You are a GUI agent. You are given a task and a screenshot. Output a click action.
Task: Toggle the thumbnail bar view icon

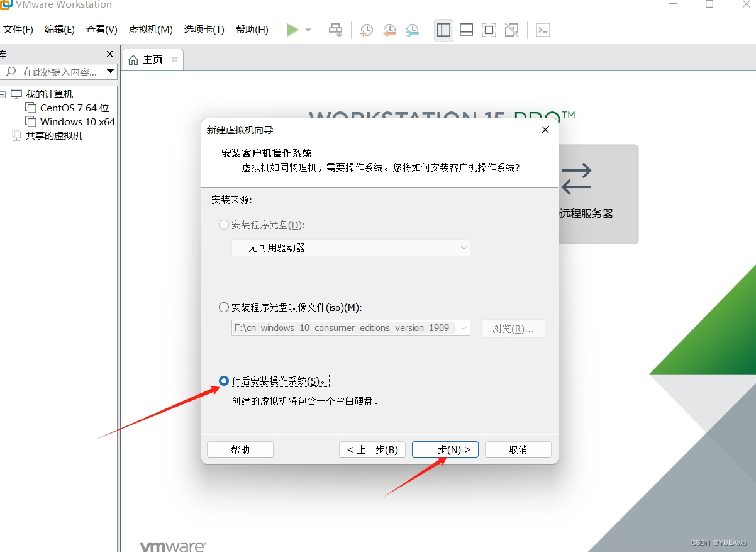click(466, 30)
